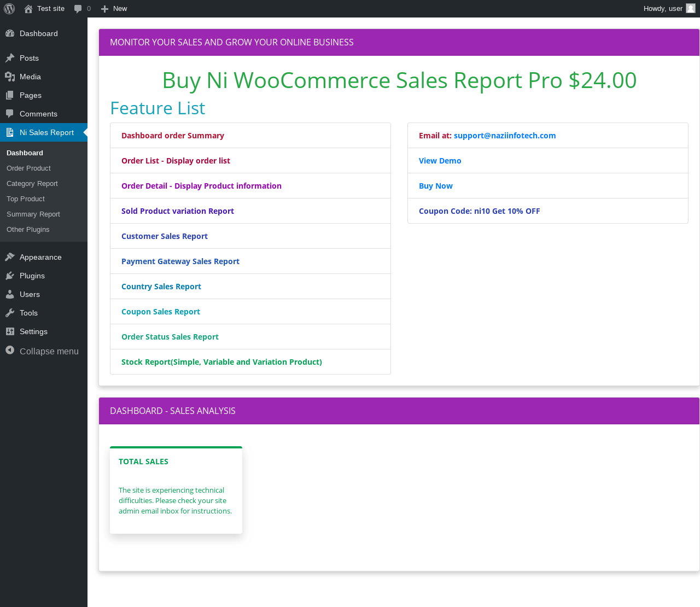Click the Test site home icon
The height and width of the screenshot is (607, 700).
[28, 9]
